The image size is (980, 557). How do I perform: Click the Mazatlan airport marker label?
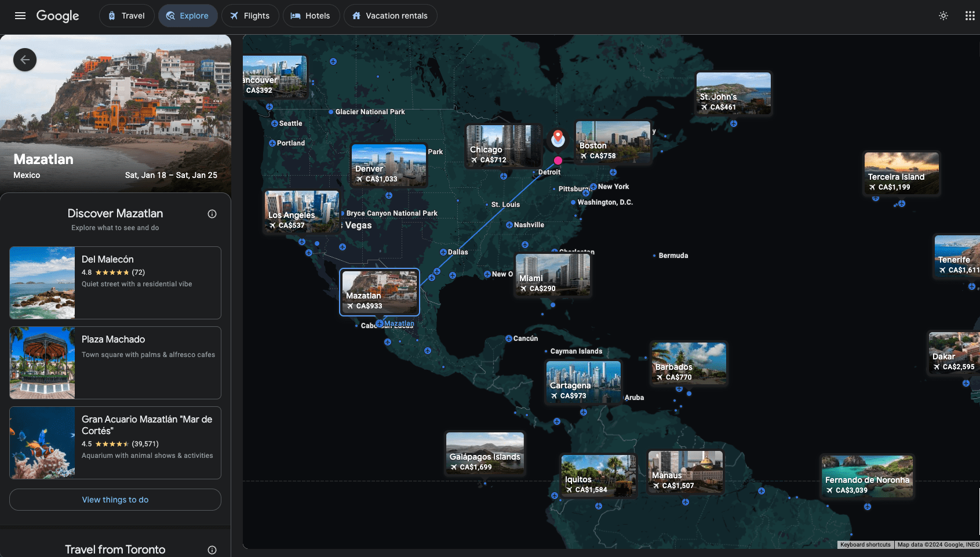[399, 323]
